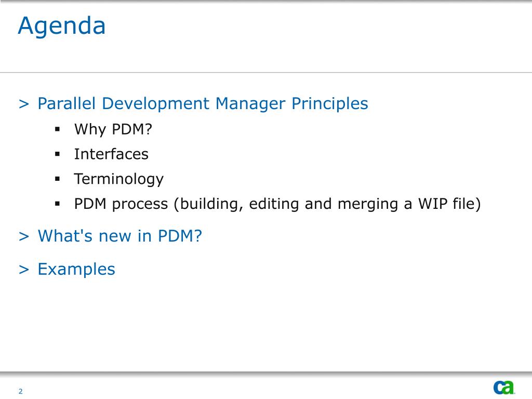The height and width of the screenshot is (399, 532).
Task: Open the What's new in PDM? item
Action: click(120, 236)
